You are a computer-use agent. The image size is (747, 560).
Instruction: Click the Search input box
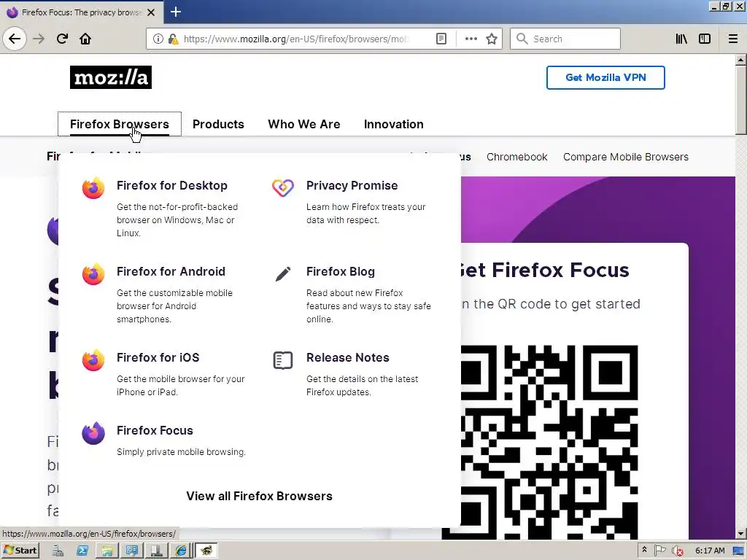pos(565,39)
